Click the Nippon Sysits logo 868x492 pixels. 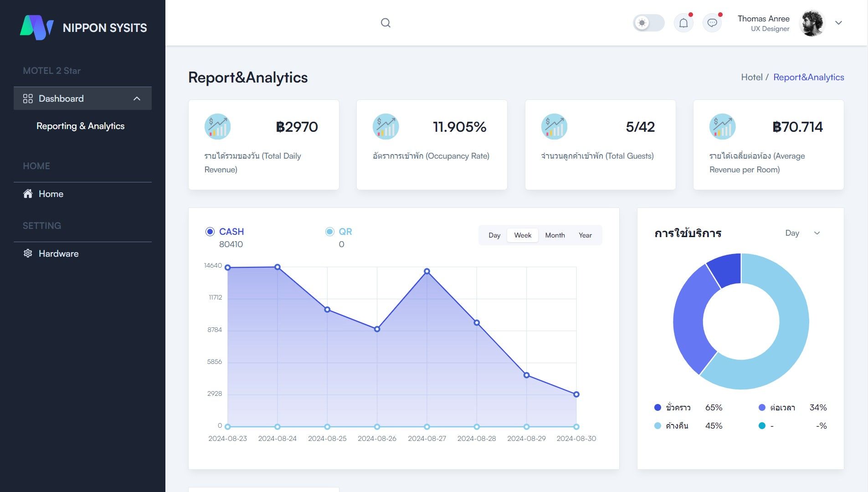[37, 27]
